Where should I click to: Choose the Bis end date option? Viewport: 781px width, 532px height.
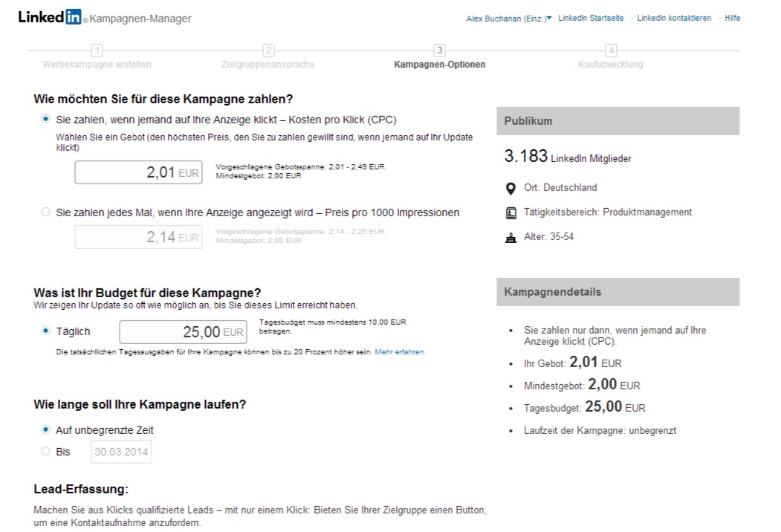coord(47,452)
